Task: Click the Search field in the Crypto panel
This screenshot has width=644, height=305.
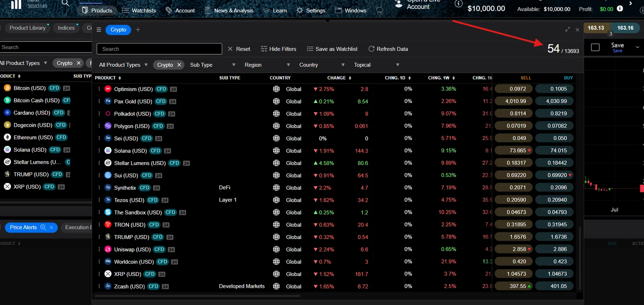Action: pyautogui.click(x=159, y=49)
